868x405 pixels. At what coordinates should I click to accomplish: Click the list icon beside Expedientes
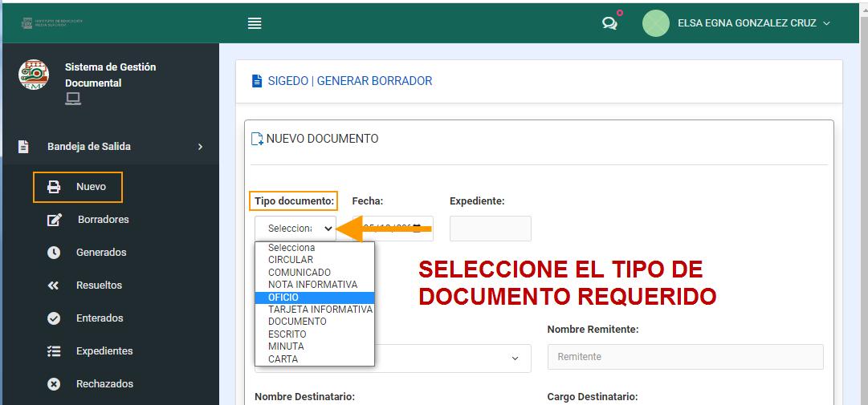point(54,350)
